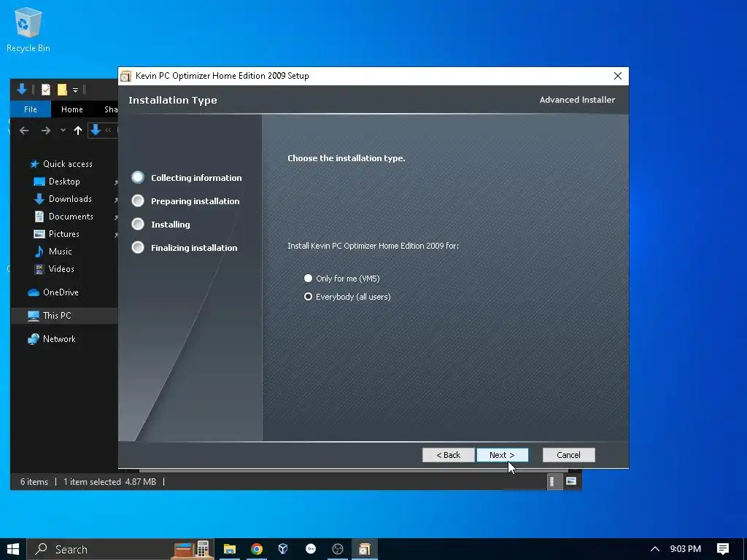747x560 pixels.
Task: Select Documents in the navigation pane
Action: (71, 216)
